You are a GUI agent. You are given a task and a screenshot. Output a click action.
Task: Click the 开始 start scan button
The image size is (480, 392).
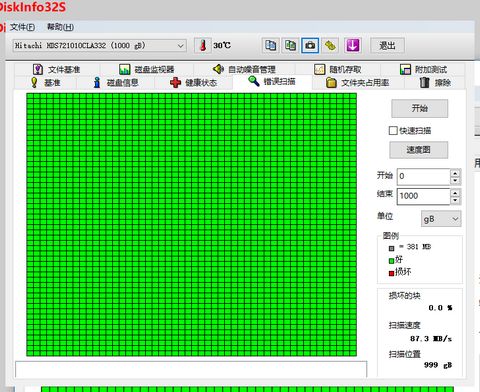point(419,108)
